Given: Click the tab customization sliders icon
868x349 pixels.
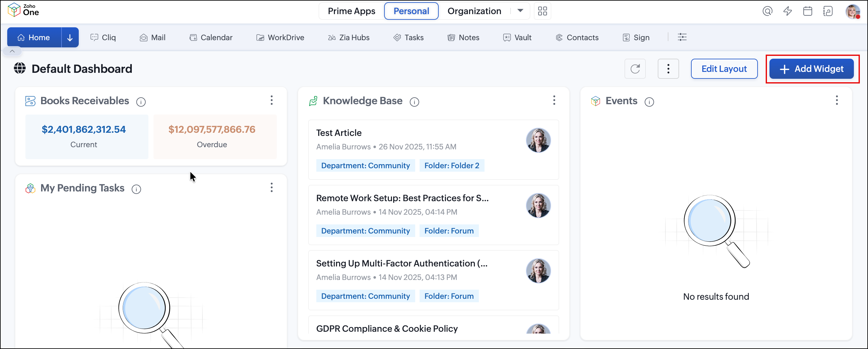Looking at the screenshot, I should 682,37.
